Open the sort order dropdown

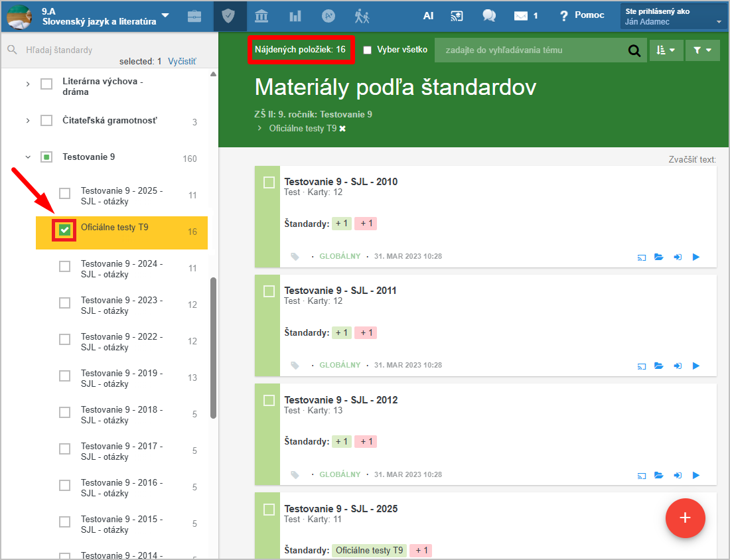tap(666, 50)
